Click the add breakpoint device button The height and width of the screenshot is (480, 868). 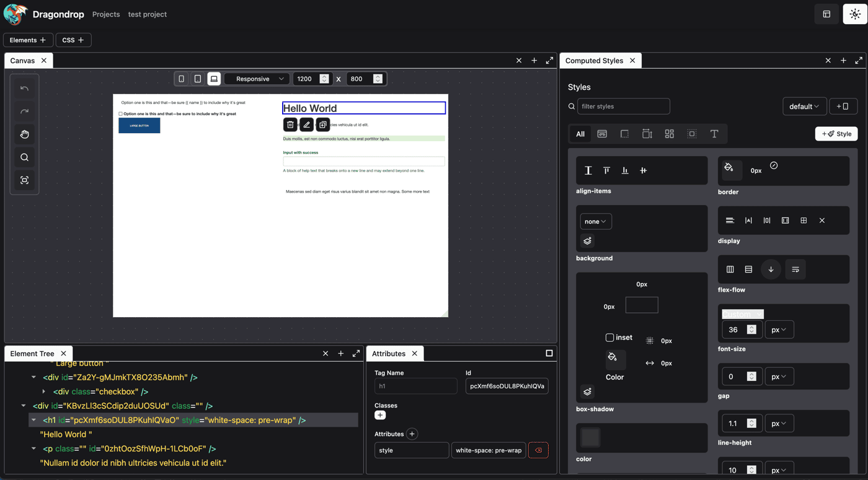[843, 107]
